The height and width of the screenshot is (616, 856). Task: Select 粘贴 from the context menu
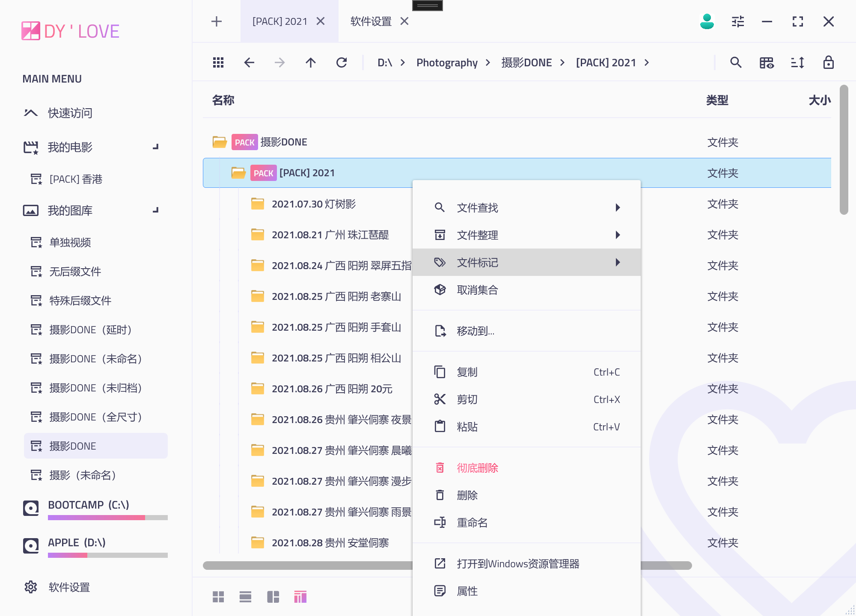[526, 426]
